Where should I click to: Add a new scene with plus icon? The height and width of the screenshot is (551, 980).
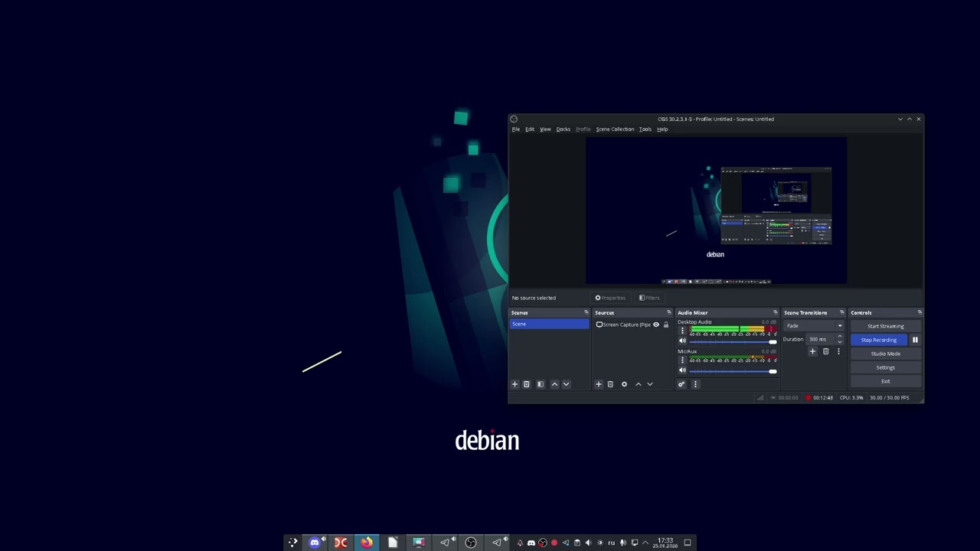[x=514, y=384]
